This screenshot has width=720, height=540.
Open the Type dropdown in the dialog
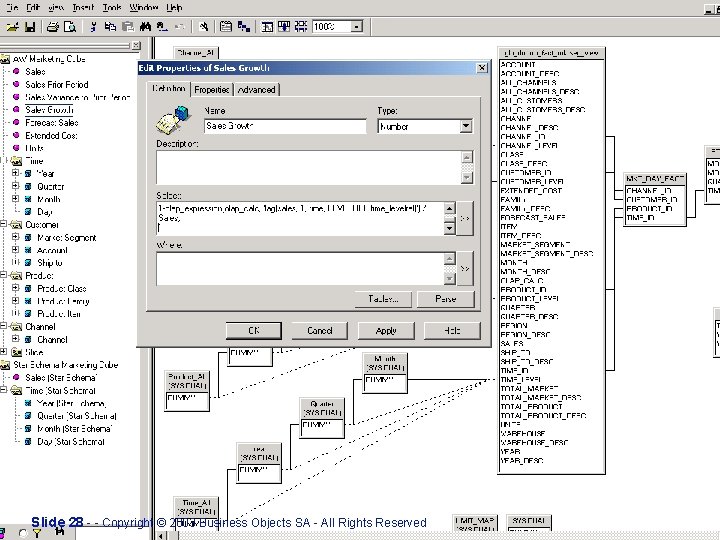pos(466,126)
